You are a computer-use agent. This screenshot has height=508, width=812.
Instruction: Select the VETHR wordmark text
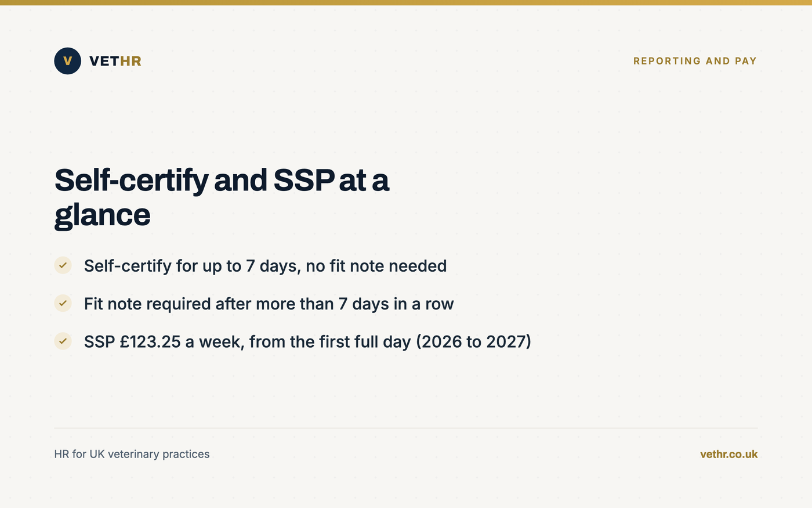[x=115, y=61]
